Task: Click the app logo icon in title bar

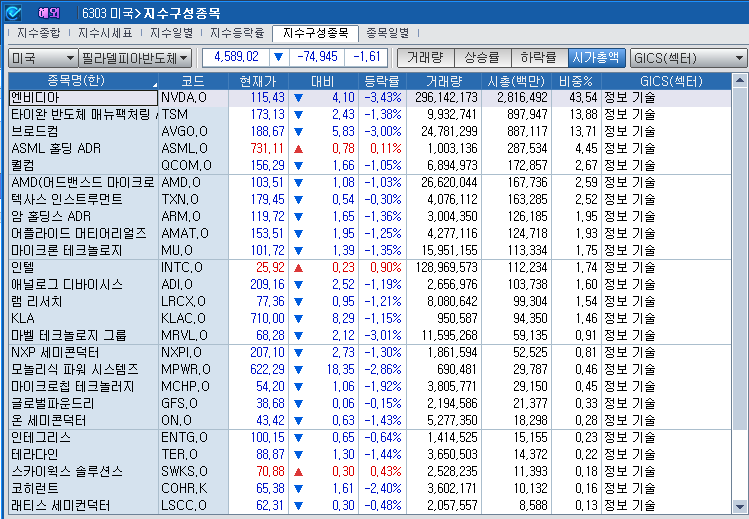Action: tap(13, 13)
